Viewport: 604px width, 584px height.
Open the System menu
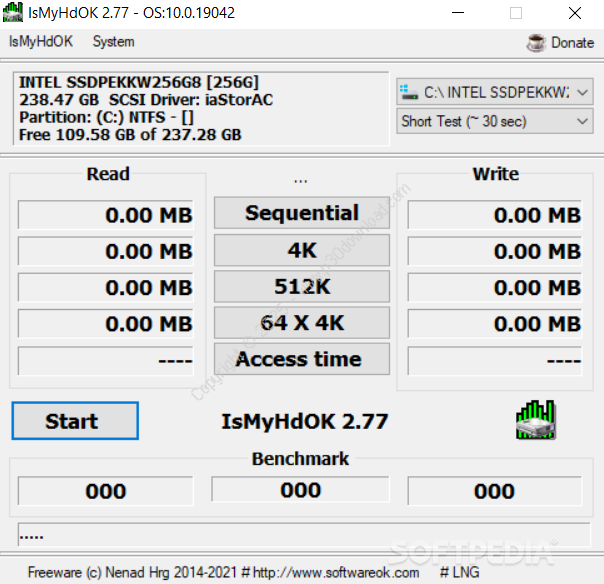(113, 42)
